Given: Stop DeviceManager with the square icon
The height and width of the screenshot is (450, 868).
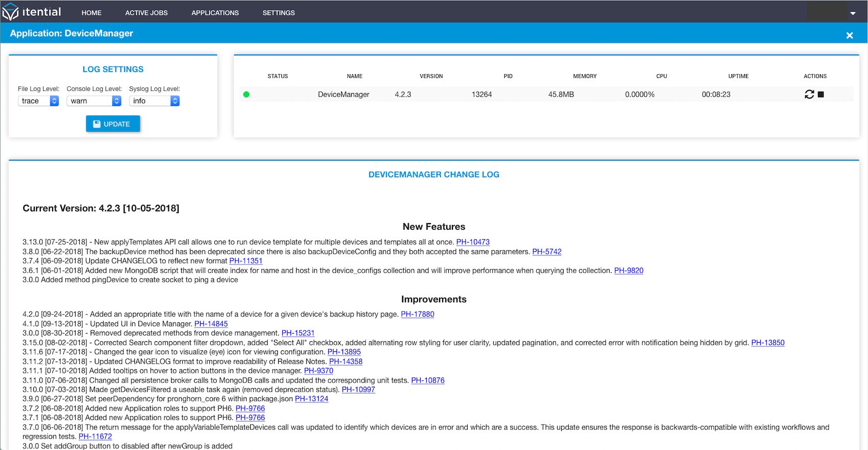Looking at the screenshot, I should pyautogui.click(x=821, y=94).
